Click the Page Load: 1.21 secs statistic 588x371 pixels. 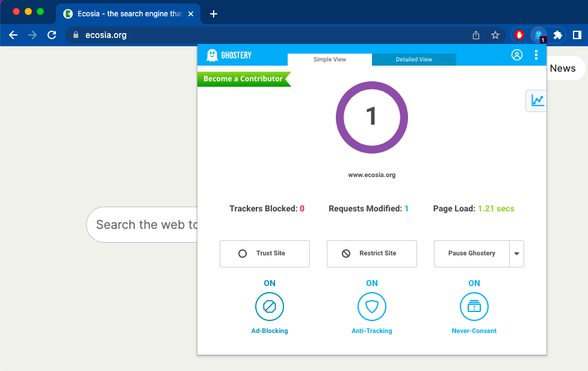click(474, 208)
